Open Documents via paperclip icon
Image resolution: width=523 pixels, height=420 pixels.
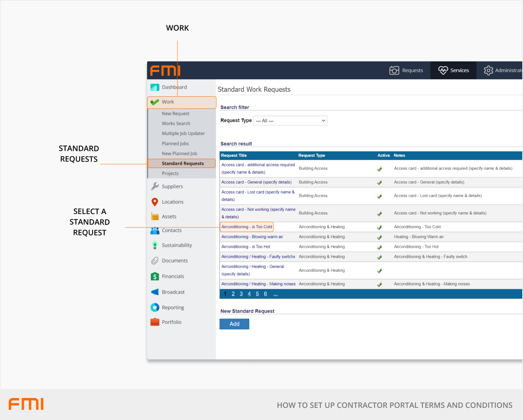click(155, 261)
